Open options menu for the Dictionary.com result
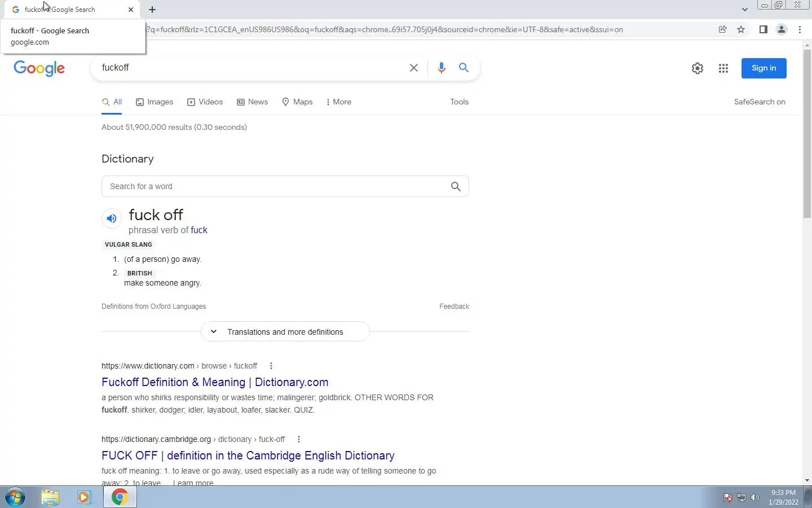This screenshot has width=812, height=508. click(x=271, y=366)
